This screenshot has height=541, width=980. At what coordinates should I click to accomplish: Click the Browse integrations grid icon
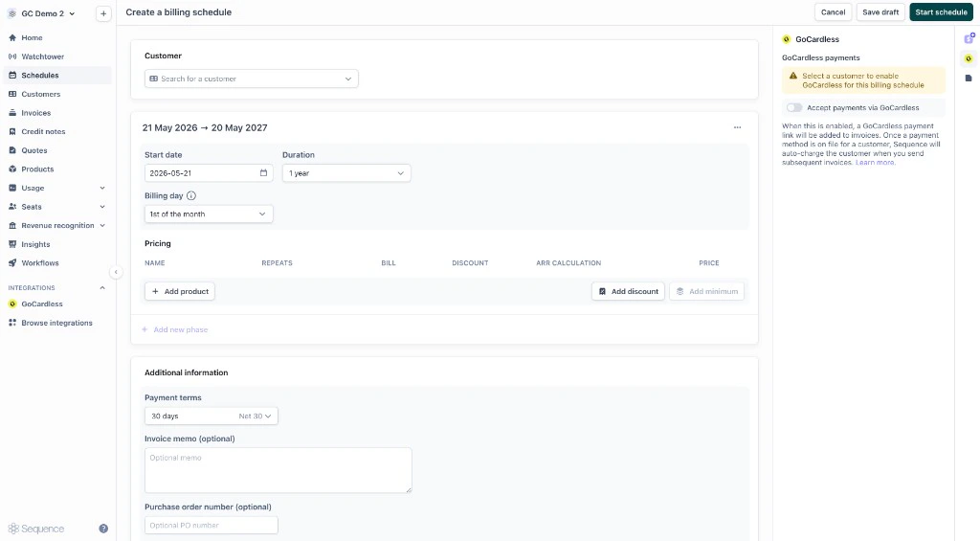pyautogui.click(x=12, y=323)
